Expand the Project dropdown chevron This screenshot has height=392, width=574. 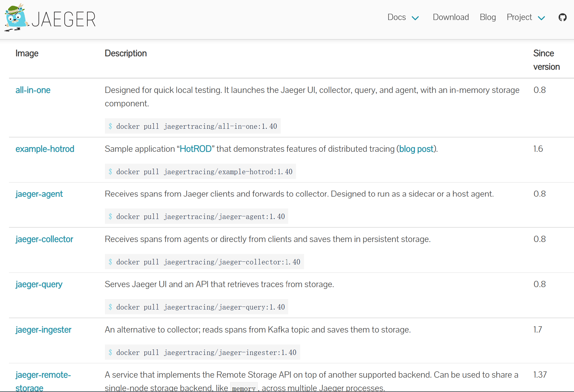point(541,18)
